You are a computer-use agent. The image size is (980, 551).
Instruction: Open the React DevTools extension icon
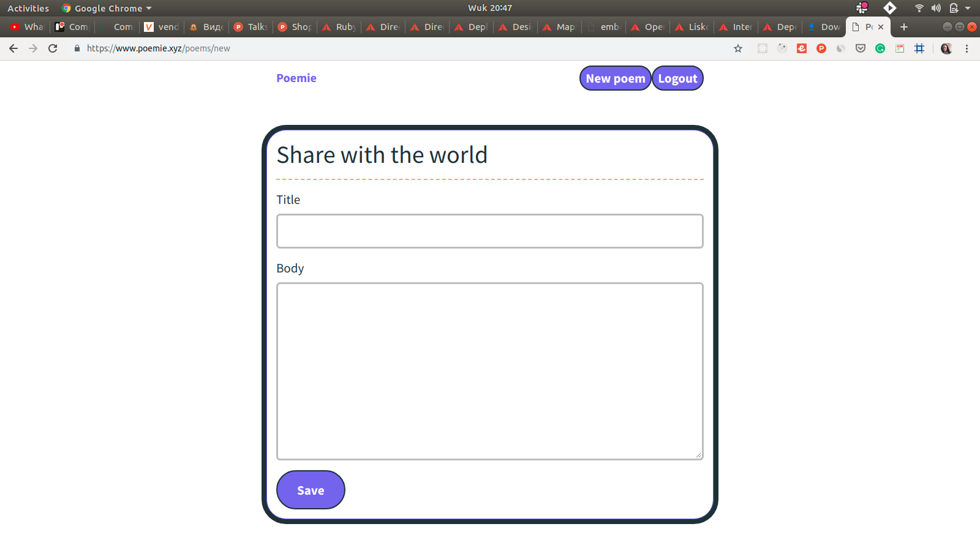tap(763, 48)
